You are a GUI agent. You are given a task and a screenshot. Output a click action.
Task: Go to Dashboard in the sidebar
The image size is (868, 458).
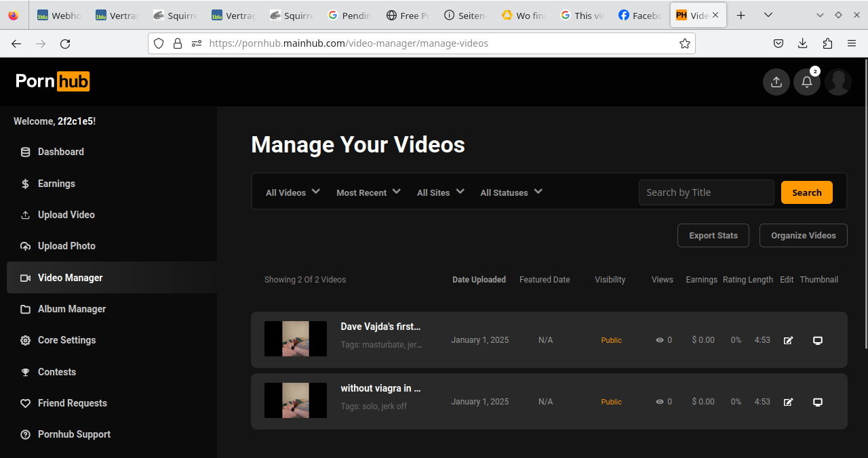[x=60, y=152]
